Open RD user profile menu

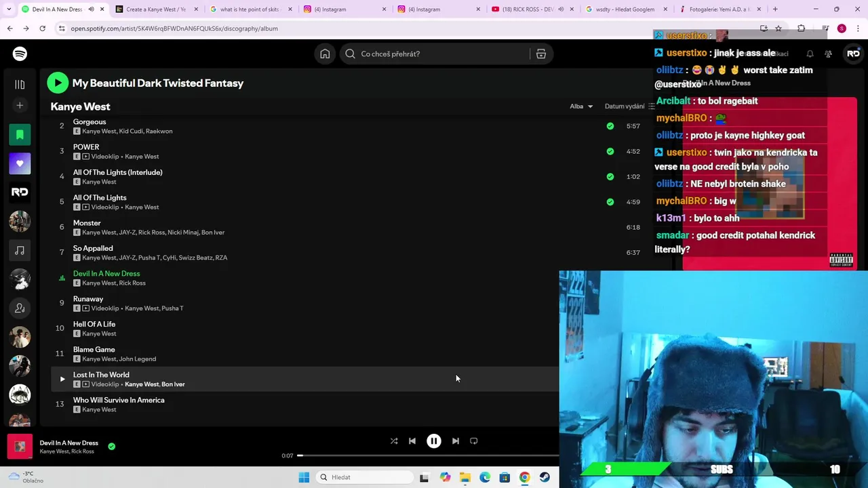click(x=853, y=54)
